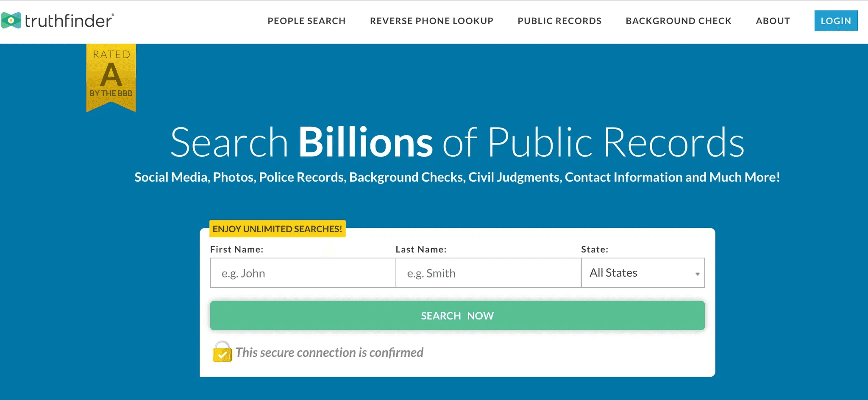Focus the First Name input field
The width and height of the screenshot is (868, 400).
303,273
